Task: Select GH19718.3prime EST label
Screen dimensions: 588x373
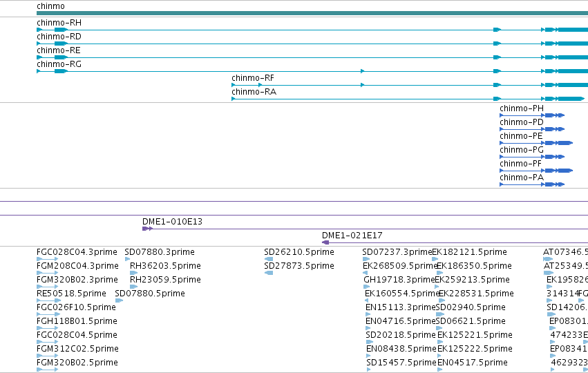Action: coord(399,280)
